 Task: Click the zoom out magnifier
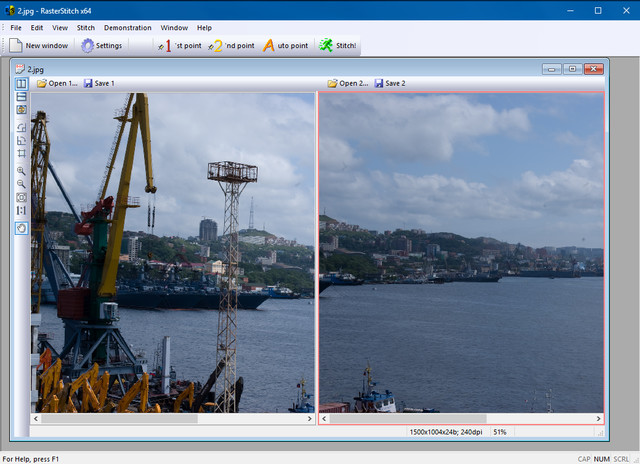coord(21,184)
